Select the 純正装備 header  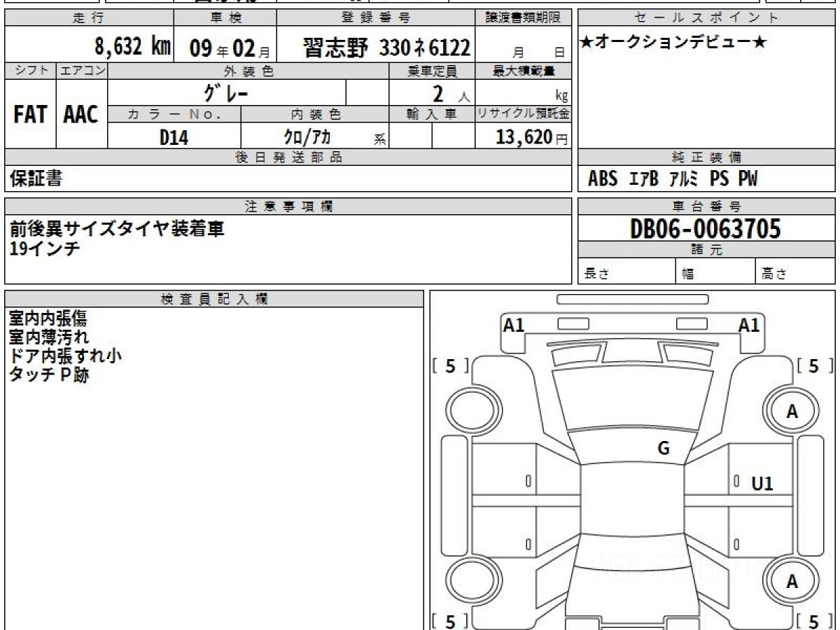click(706, 157)
